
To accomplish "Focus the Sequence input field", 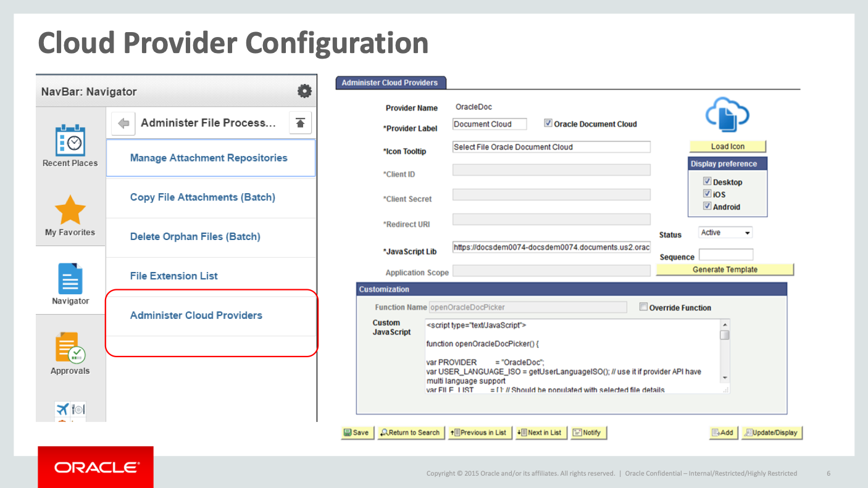I will coord(726,255).
